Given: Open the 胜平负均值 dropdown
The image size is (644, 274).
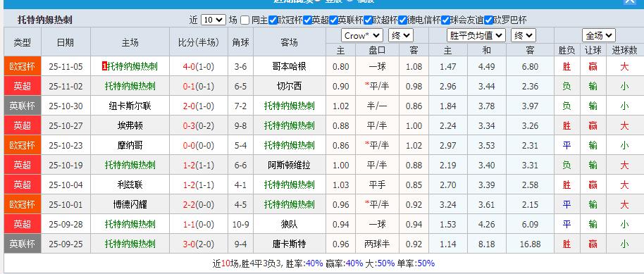Looking at the screenshot, I should pos(476,36).
